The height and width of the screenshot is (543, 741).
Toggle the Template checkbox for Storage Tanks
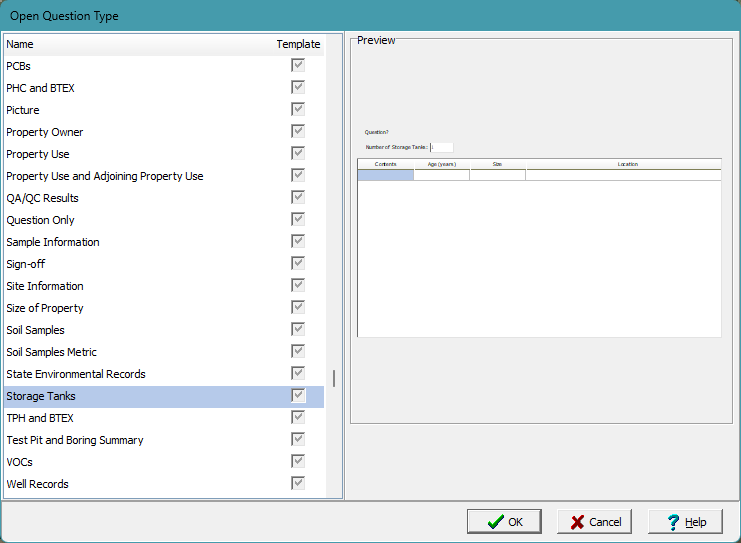coord(298,396)
